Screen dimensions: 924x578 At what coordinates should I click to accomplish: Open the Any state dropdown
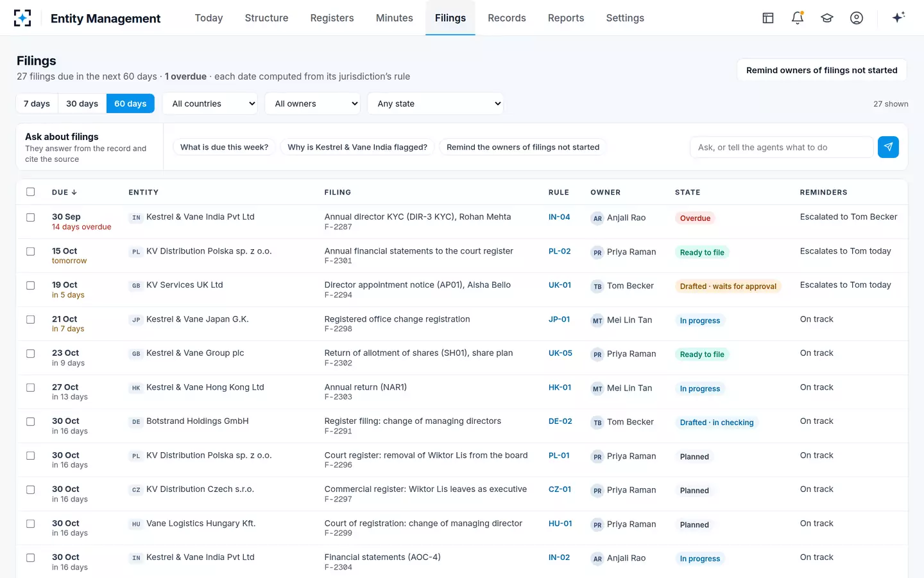436,103
